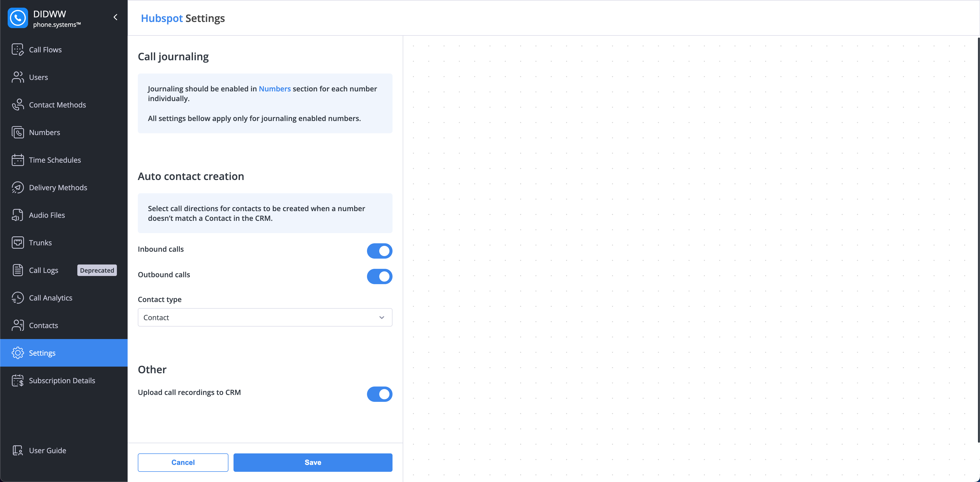Click the Time Schedules calendar icon
Viewport: 980px width, 482px height.
[18, 160]
